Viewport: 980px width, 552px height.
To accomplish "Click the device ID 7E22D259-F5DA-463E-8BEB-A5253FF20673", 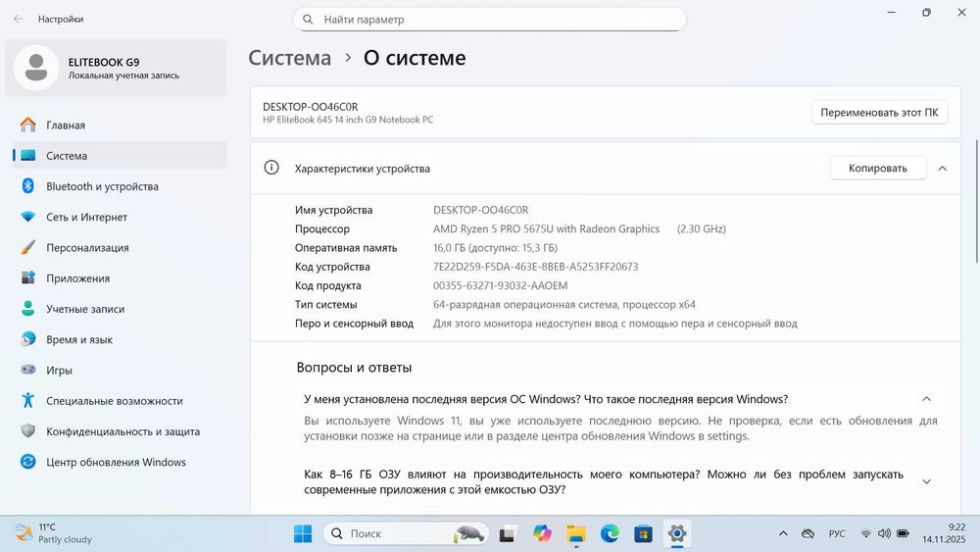I will pos(536,267).
